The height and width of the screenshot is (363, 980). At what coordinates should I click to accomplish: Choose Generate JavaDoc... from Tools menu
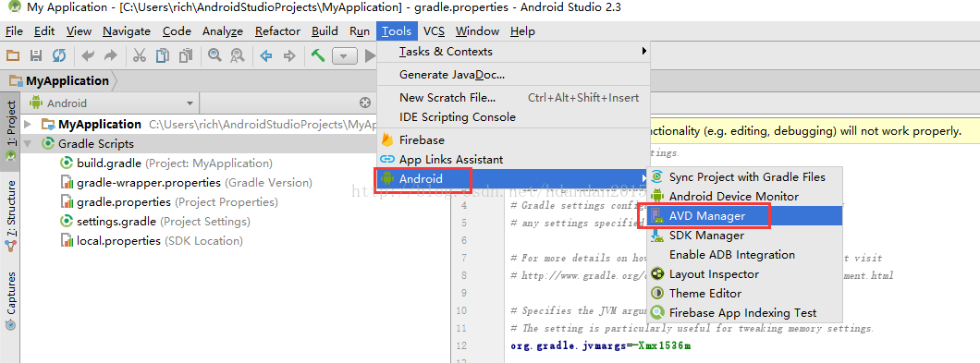[514, 74]
